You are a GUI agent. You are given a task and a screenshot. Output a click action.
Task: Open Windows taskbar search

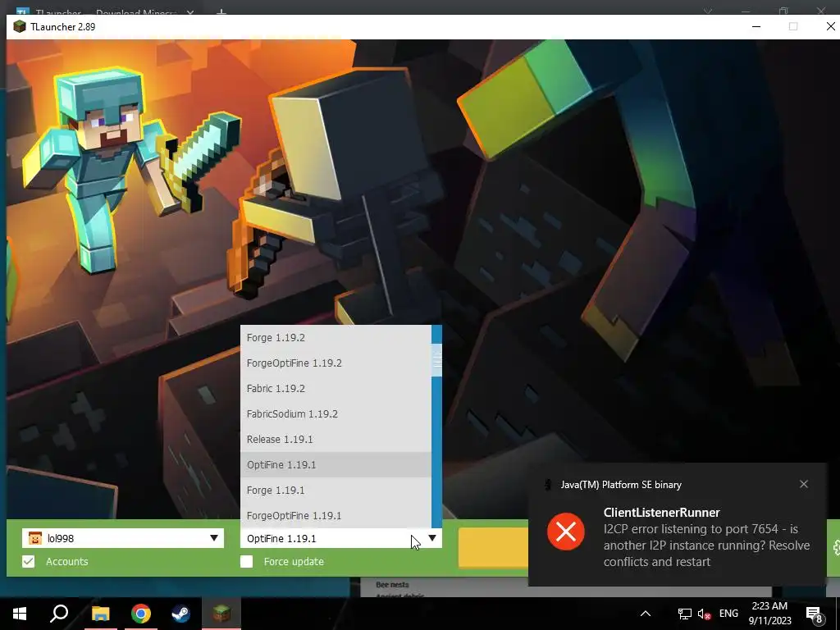click(59, 614)
